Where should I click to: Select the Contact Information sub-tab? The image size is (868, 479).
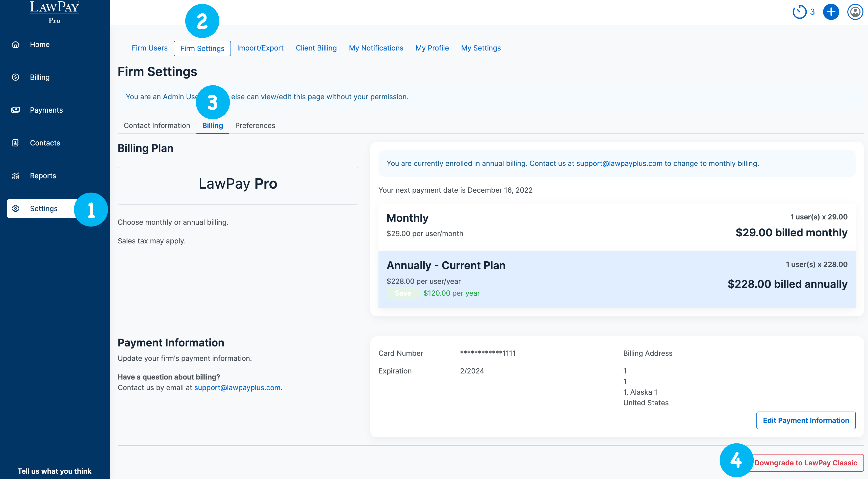pyautogui.click(x=157, y=126)
